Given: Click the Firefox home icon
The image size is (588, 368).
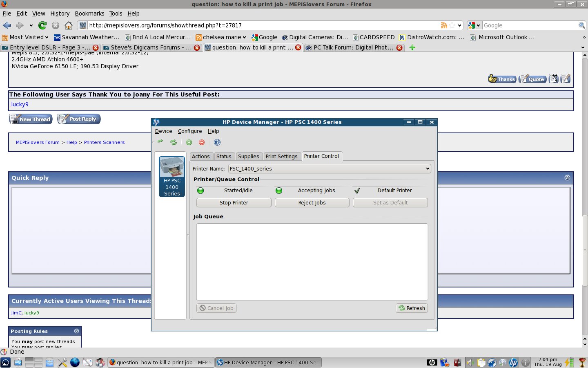Looking at the screenshot, I should pos(69,25).
